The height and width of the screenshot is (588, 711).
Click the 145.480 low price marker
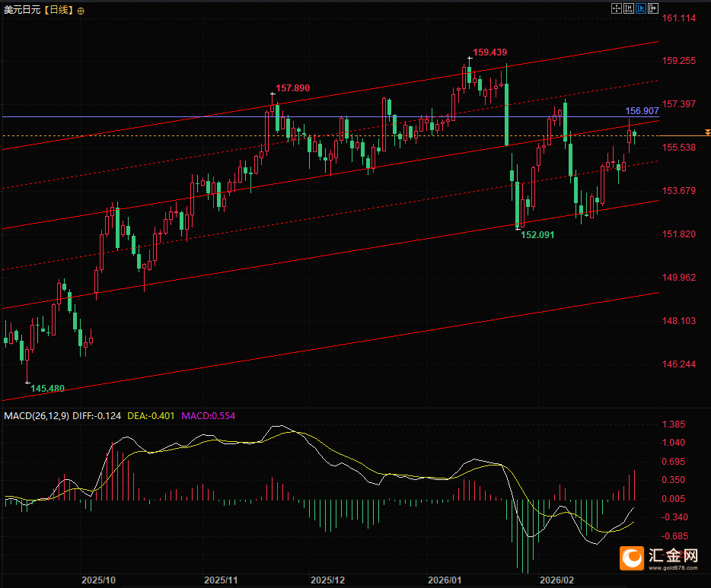tap(47, 389)
